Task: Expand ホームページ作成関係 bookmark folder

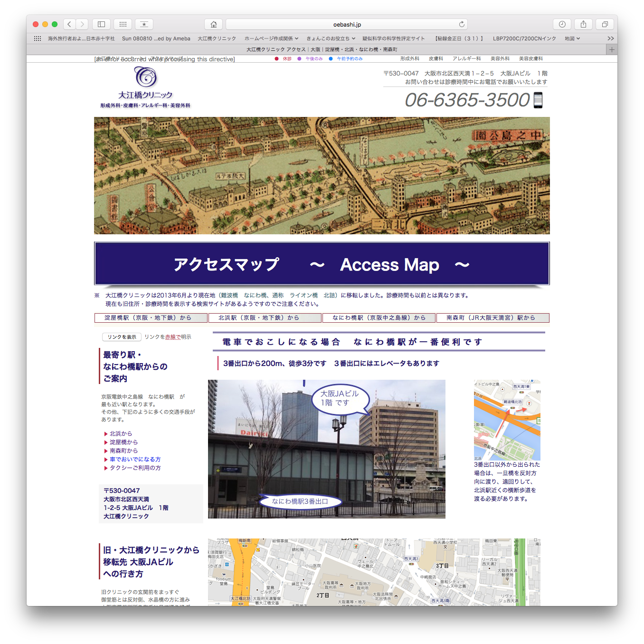Action: 271,38
